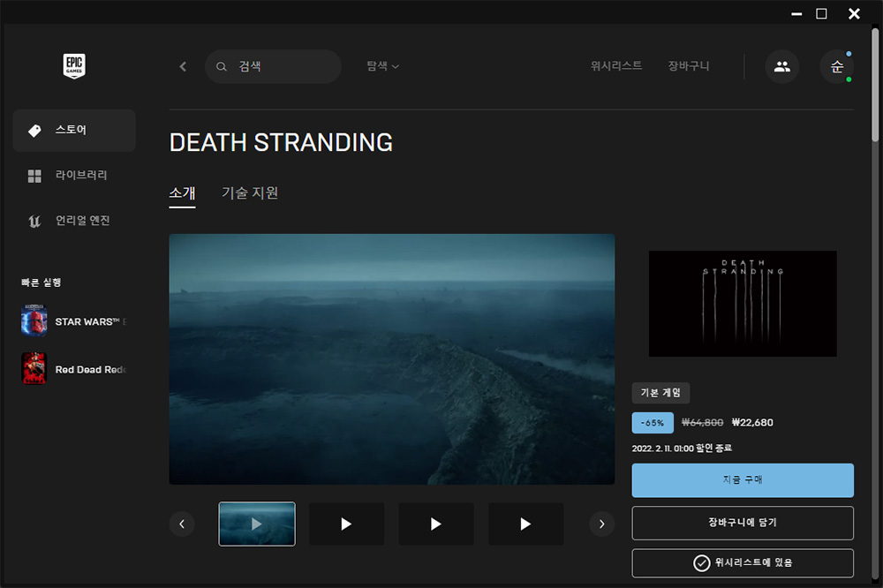
Task: Click 장바구니에 담기 button
Action: (743, 523)
